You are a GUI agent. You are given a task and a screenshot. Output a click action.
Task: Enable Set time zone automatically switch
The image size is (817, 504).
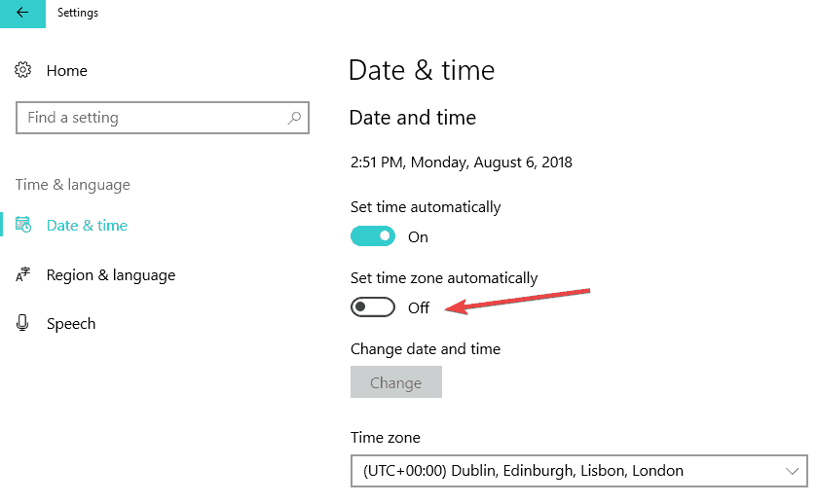click(373, 307)
